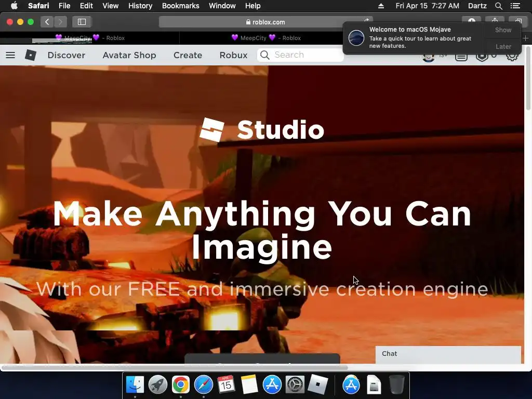This screenshot has width=532, height=399.
Task: Open the Safari File menu
Action: click(x=64, y=6)
